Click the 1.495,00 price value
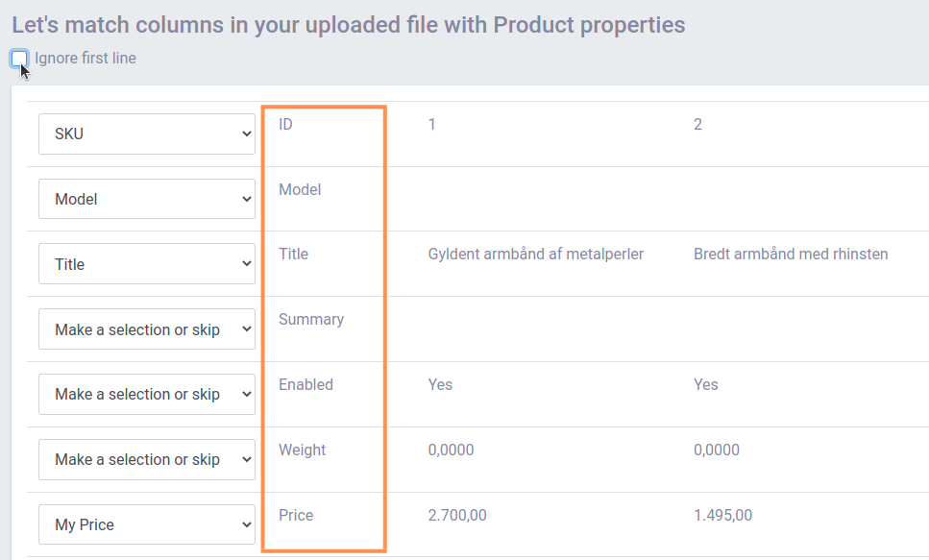The width and height of the screenshot is (929, 560). pyautogui.click(x=722, y=515)
